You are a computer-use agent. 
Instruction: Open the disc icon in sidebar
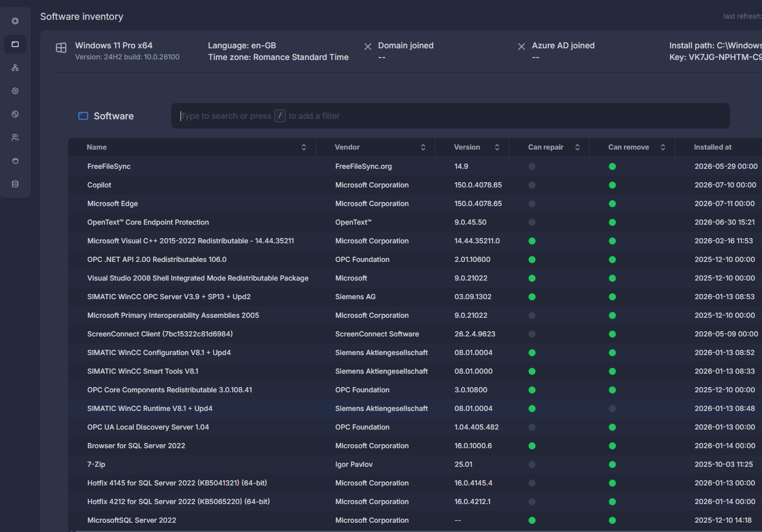(15, 114)
